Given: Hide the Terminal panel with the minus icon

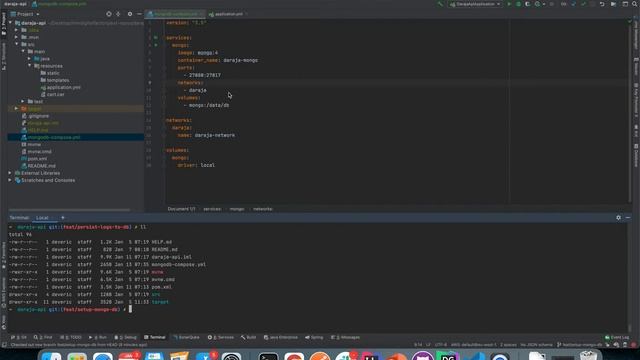Looking at the screenshot, I should [628, 218].
